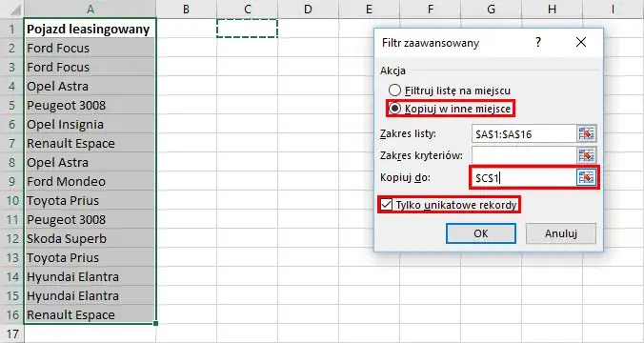The height and width of the screenshot is (343, 644).
Task: Select row 8 header
Action: [12, 162]
